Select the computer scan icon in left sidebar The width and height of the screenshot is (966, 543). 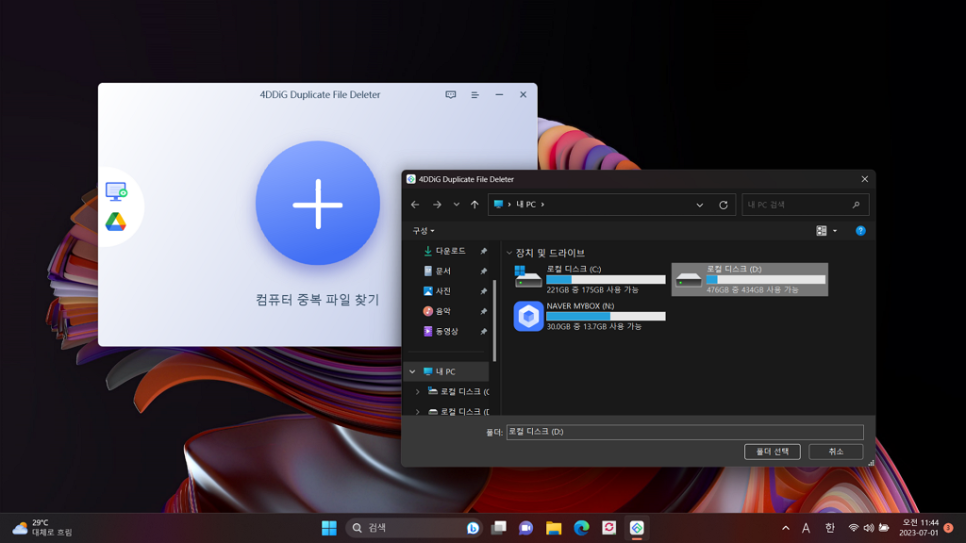pos(116,192)
